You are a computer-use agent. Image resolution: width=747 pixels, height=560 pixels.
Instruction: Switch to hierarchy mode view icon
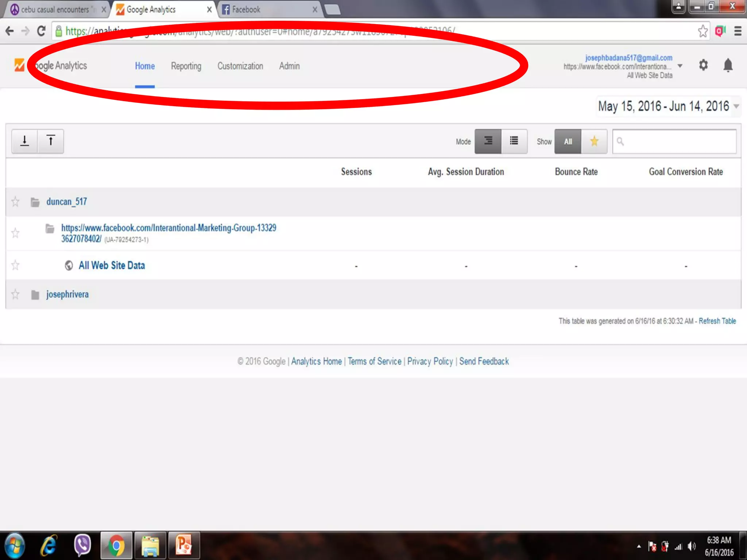[488, 141]
